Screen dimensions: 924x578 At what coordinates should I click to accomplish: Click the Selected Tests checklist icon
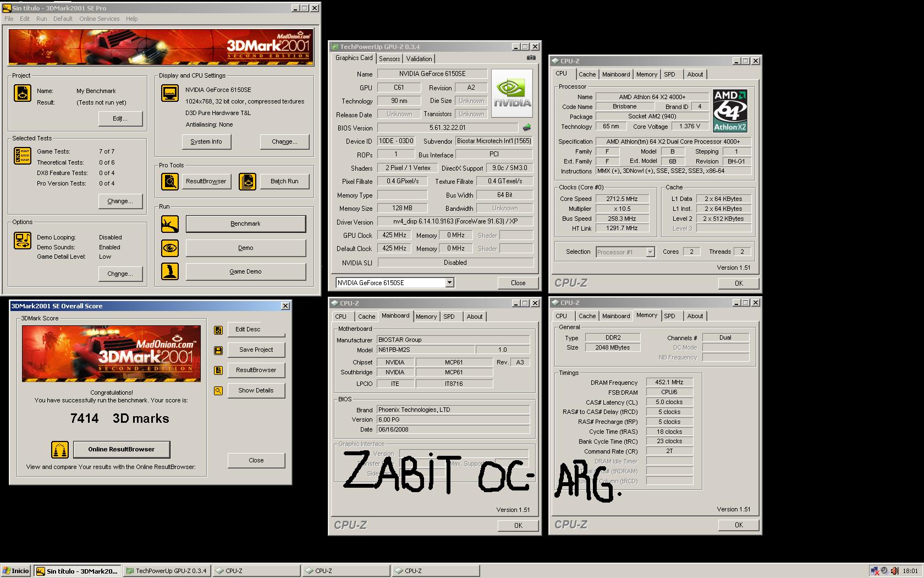coord(23,156)
